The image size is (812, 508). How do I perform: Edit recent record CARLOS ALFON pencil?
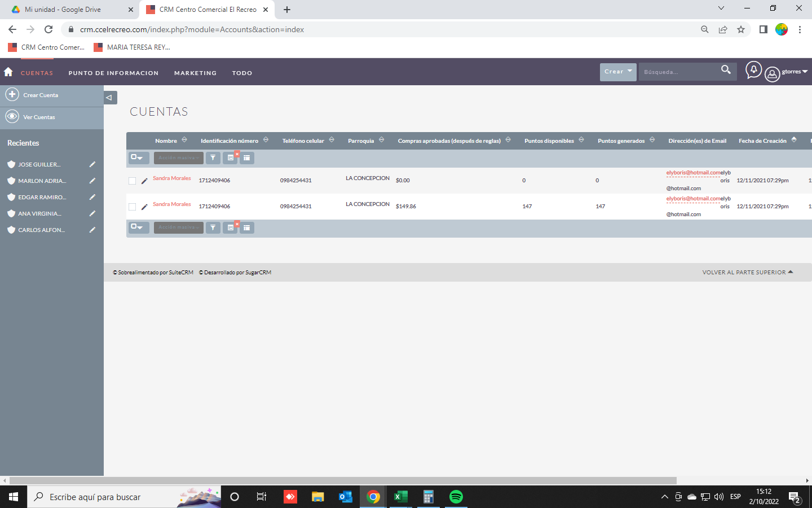[x=92, y=230]
